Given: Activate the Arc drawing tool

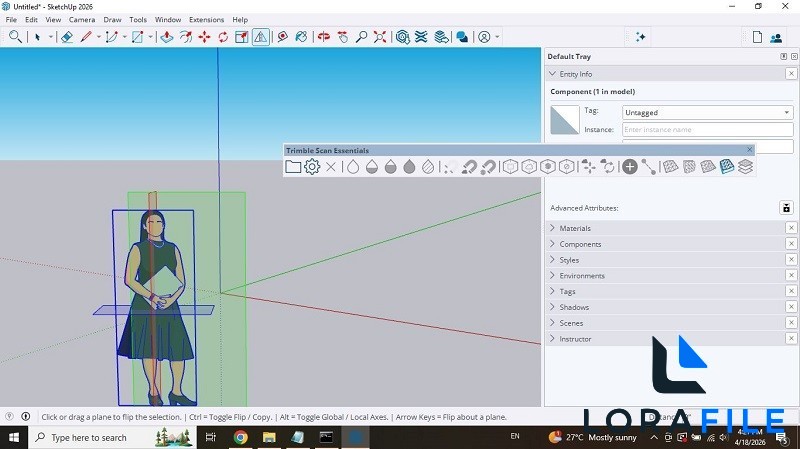Looking at the screenshot, I should (112, 37).
